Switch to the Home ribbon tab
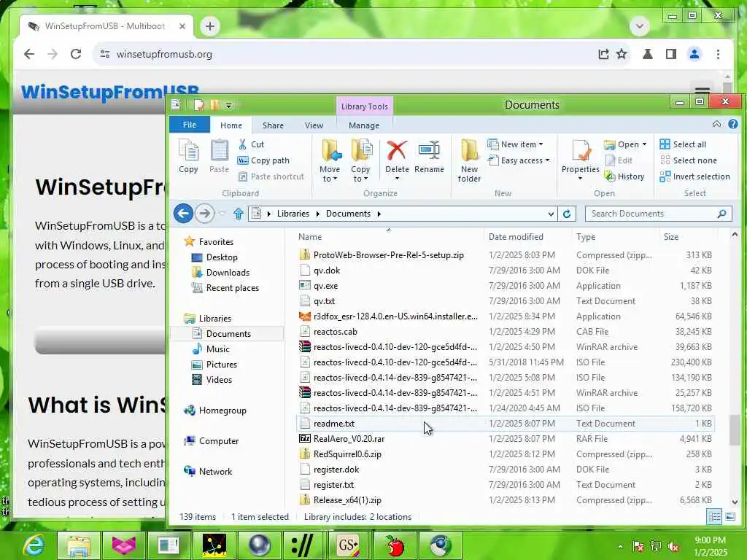 click(231, 125)
